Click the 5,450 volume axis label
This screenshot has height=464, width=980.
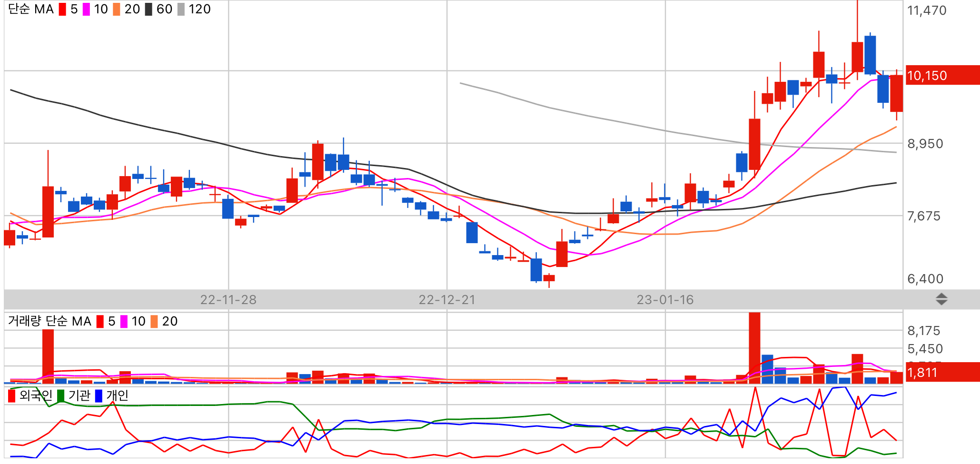925,349
